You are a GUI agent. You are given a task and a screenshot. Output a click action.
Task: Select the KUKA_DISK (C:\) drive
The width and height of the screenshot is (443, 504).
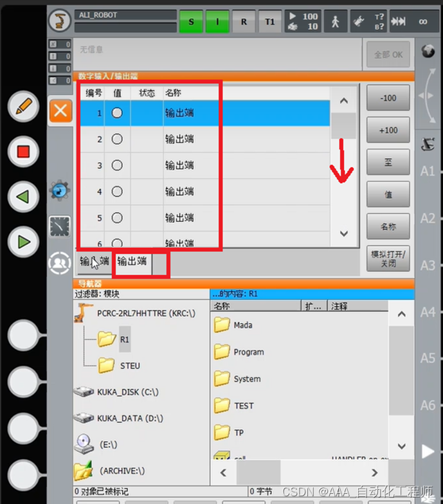128,392
